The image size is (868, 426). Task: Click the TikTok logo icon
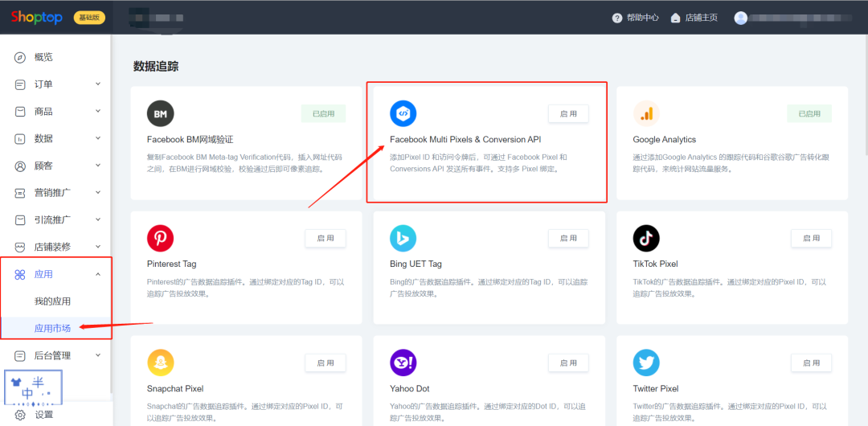click(646, 238)
